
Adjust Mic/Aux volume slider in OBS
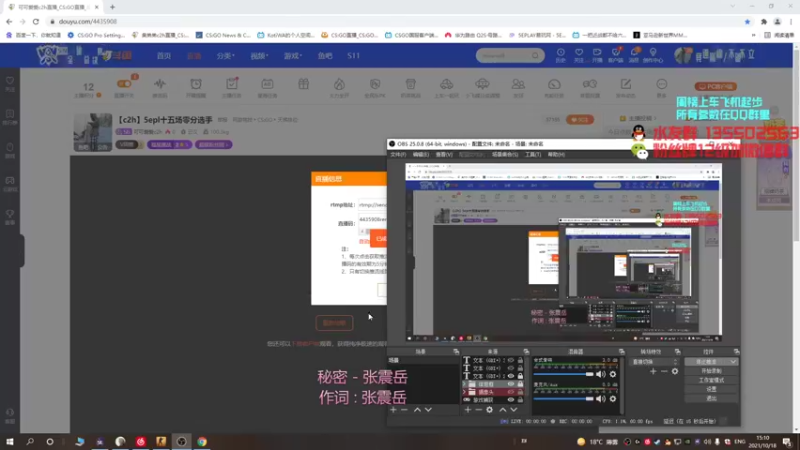[x=563, y=399]
